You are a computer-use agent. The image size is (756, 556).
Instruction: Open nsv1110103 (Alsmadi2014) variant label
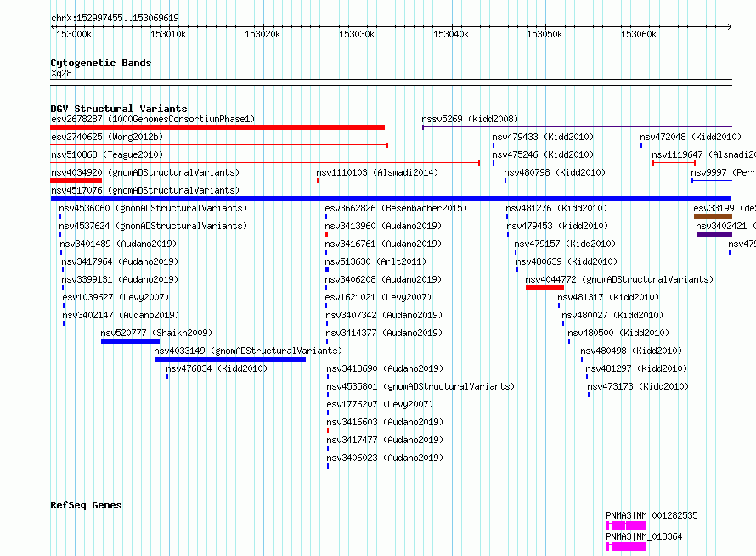pos(377,172)
